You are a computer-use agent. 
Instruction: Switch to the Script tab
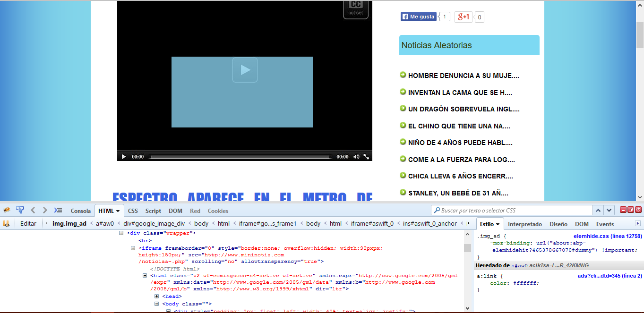[153, 211]
